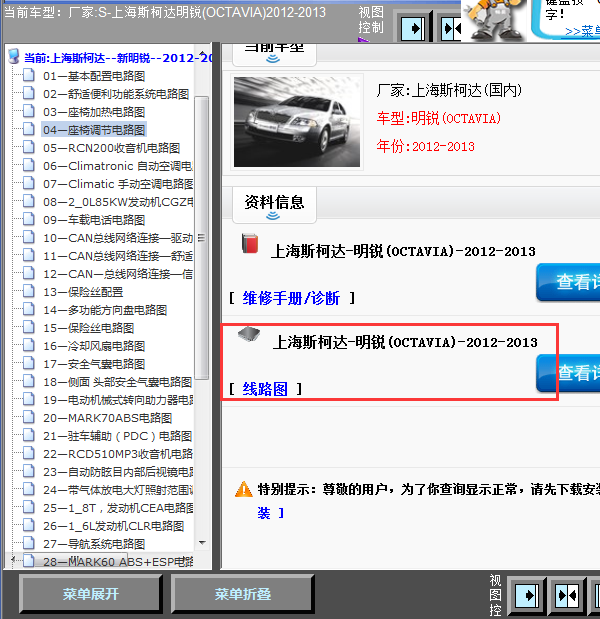Click the tree panel vertical scrollbar thumb

(202, 238)
